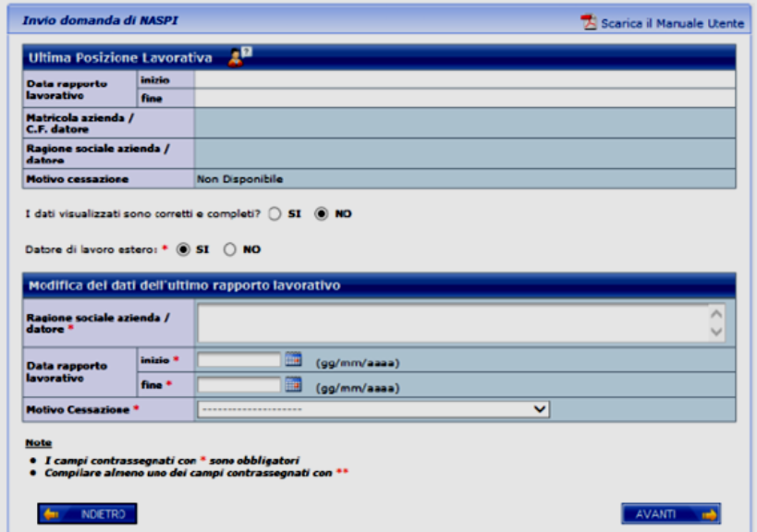Open the calendar picker for the 'inizio' date

click(x=294, y=360)
